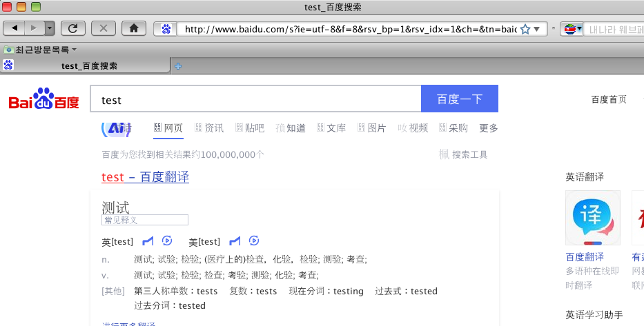Viewport: 644px width, 326px height.
Task: Switch to the 图片 tab
Action: (371, 128)
